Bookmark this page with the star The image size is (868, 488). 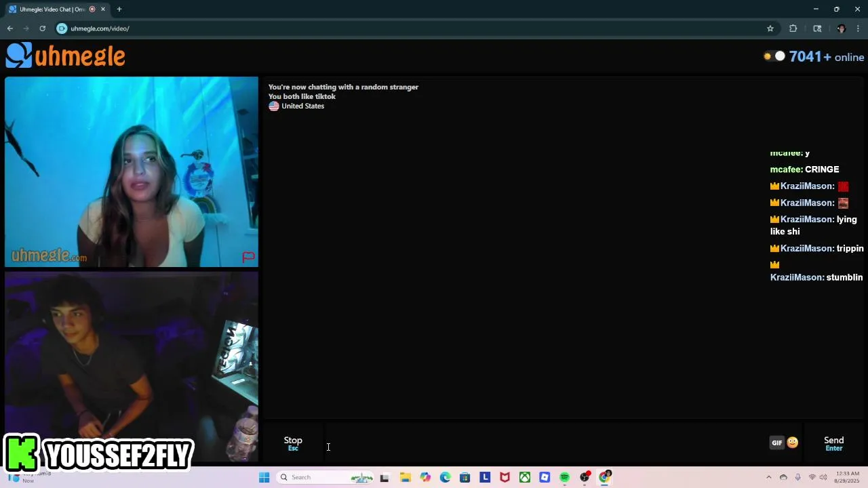pyautogui.click(x=770, y=28)
